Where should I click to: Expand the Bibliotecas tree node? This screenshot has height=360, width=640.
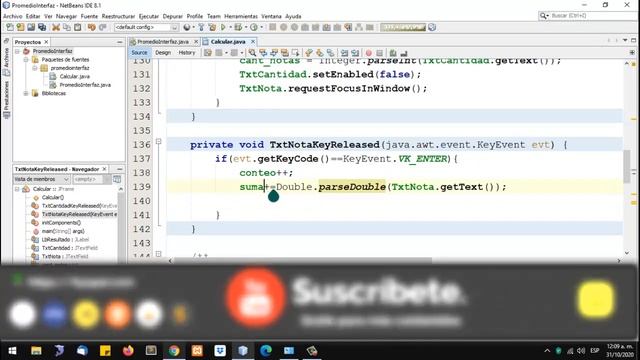(x=26, y=93)
